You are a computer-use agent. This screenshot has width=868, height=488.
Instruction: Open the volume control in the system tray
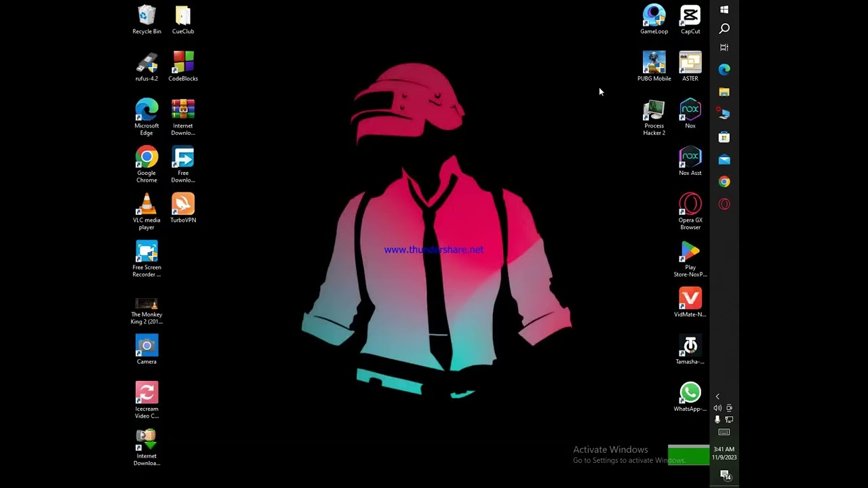pos(717,408)
